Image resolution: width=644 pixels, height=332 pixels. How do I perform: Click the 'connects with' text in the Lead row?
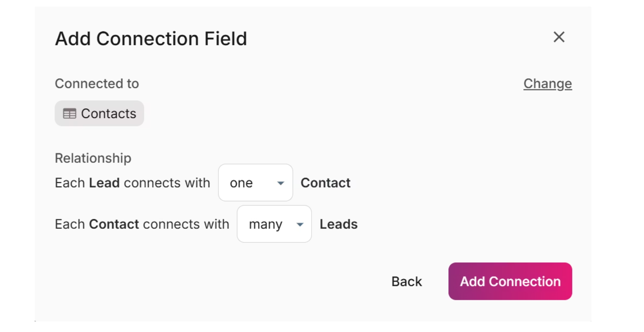coord(167,183)
